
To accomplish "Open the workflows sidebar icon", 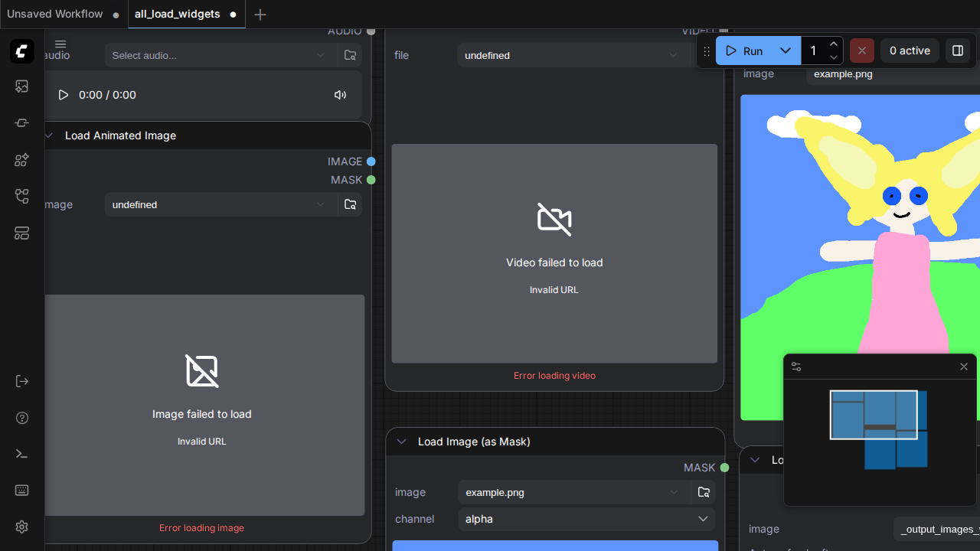I will click(21, 197).
